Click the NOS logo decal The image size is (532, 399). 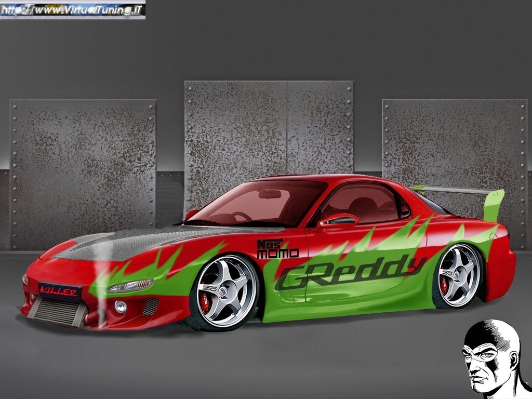click(x=270, y=243)
